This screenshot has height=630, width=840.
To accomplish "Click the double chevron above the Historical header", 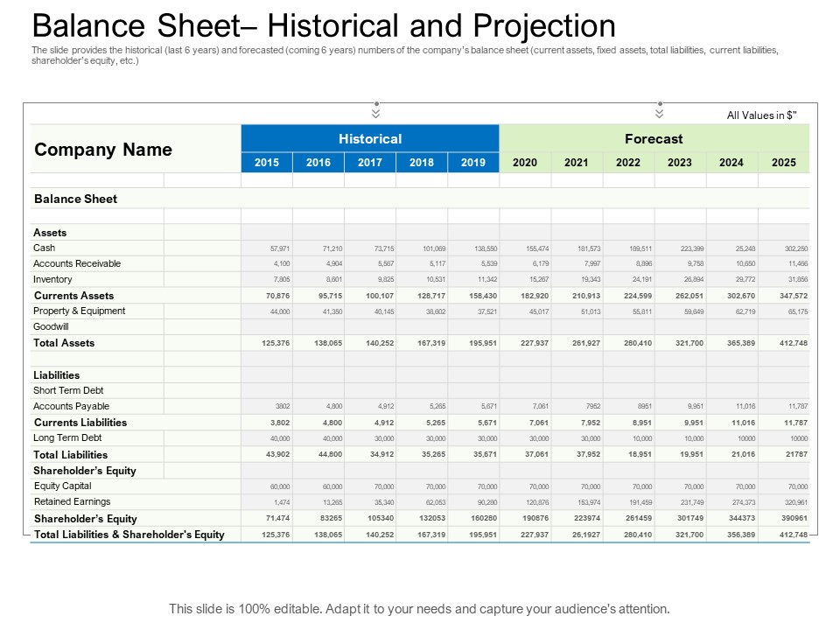I will pos(376,114).
